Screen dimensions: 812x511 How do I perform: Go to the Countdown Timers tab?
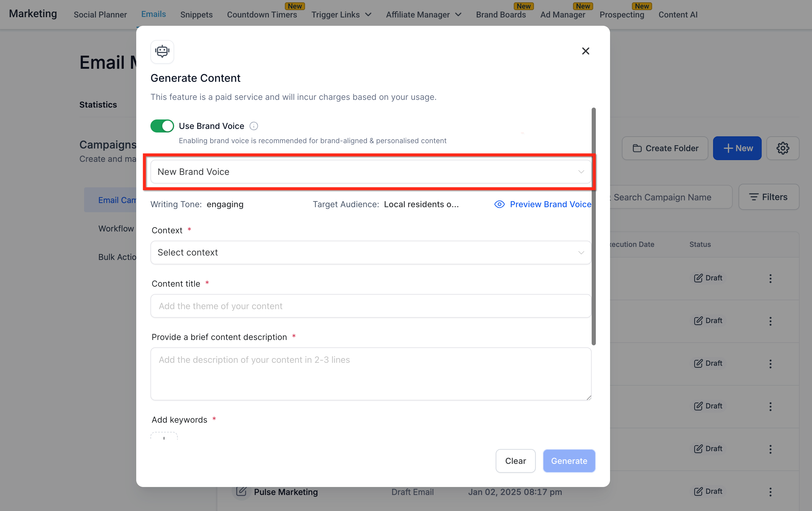tap(262, 15)
